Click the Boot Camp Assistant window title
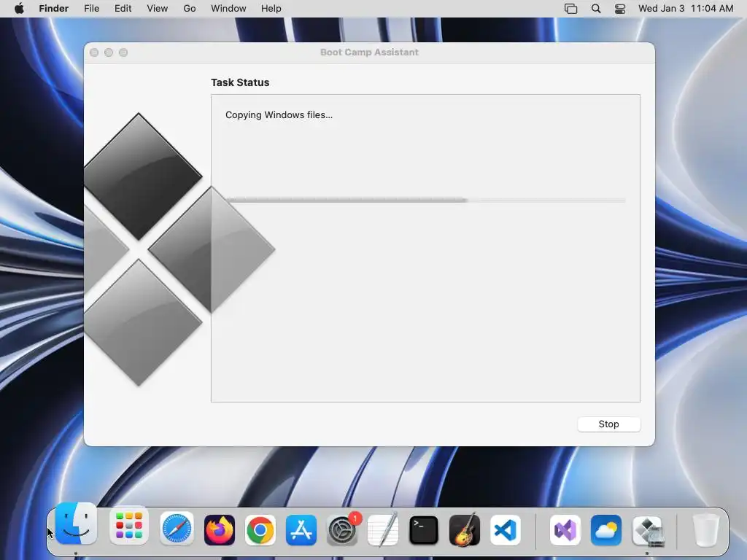 [x=369, y=52]
